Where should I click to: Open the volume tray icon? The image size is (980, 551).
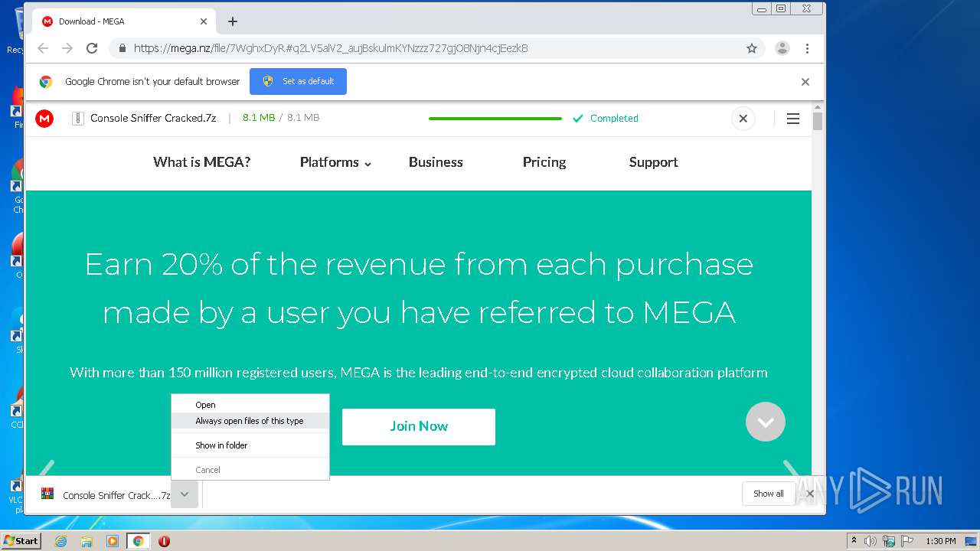click(871, 541)
